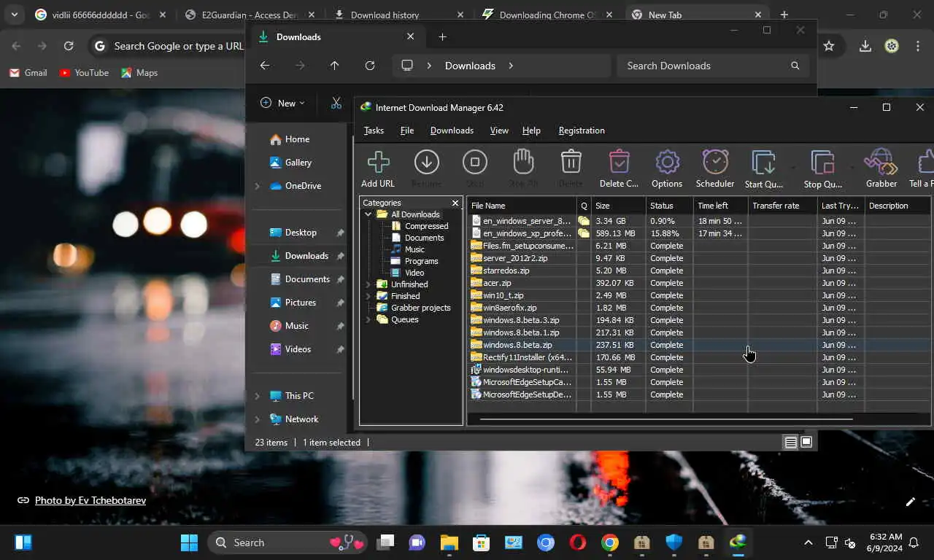Viewport: 934px width, 560px height.
Task: Select the Compressed category in IDM
Action: [x=427, y=226]
